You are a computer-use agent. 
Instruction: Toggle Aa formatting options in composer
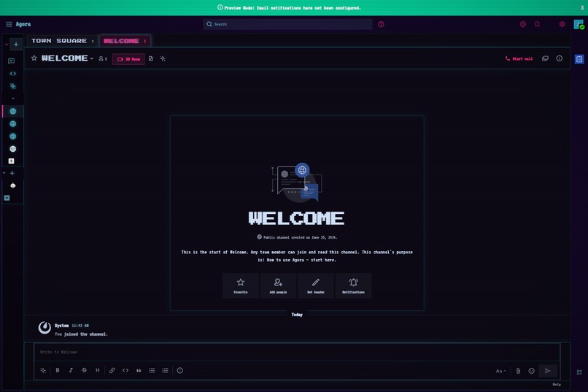[x=500, y=371]
